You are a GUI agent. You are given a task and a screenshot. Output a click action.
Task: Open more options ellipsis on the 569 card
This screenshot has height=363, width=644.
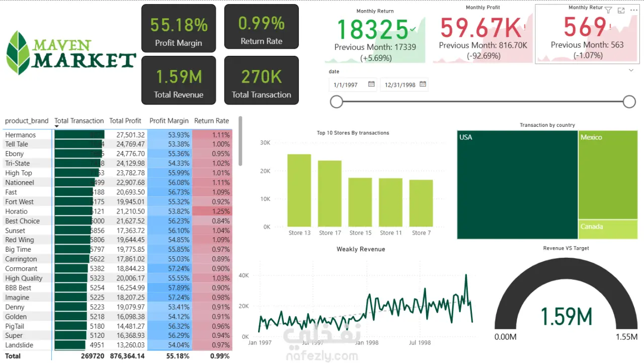pyautogui.click(x=633, y=11)
